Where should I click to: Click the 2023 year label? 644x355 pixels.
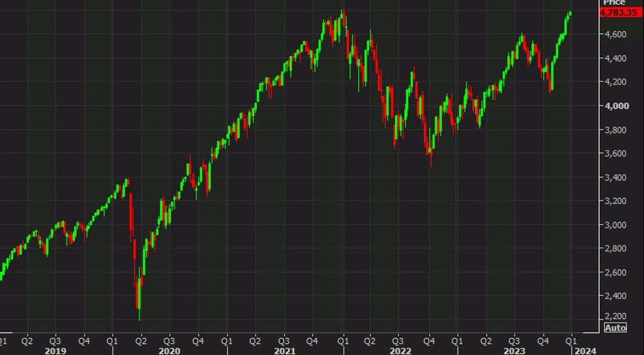tap(515, 351)
